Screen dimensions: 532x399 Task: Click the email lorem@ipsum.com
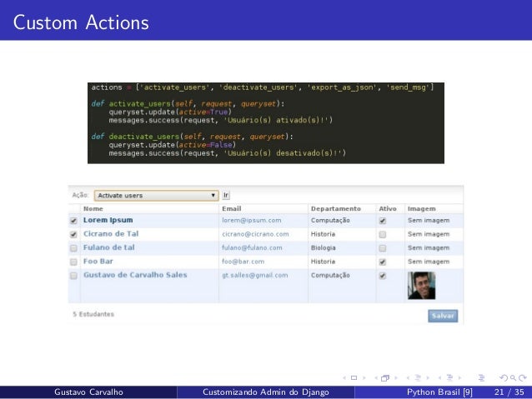coord(252,221)
